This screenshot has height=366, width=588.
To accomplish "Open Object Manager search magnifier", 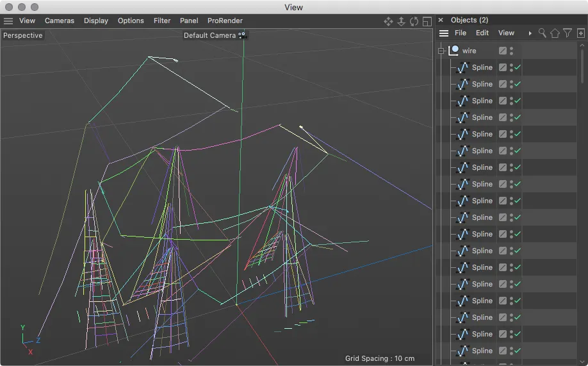I will (x=543, y=33).
